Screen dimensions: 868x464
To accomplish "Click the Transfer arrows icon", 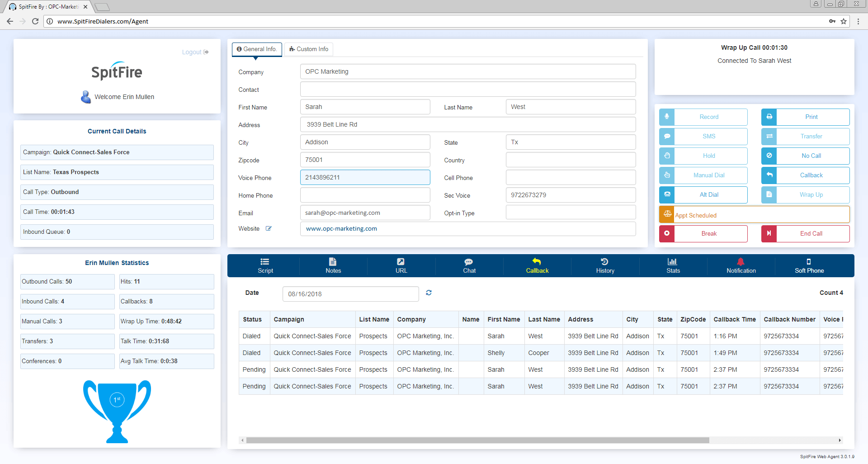I will tap(769, 136).
